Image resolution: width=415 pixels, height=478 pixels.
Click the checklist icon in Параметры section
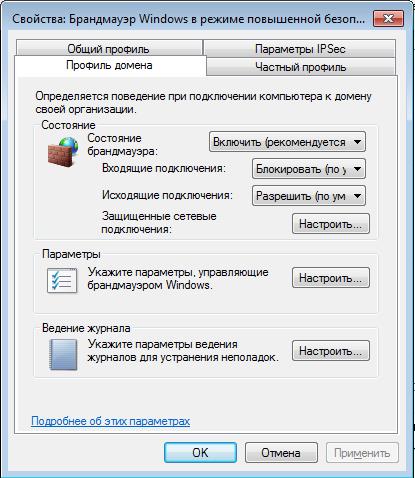click(62, 281)
